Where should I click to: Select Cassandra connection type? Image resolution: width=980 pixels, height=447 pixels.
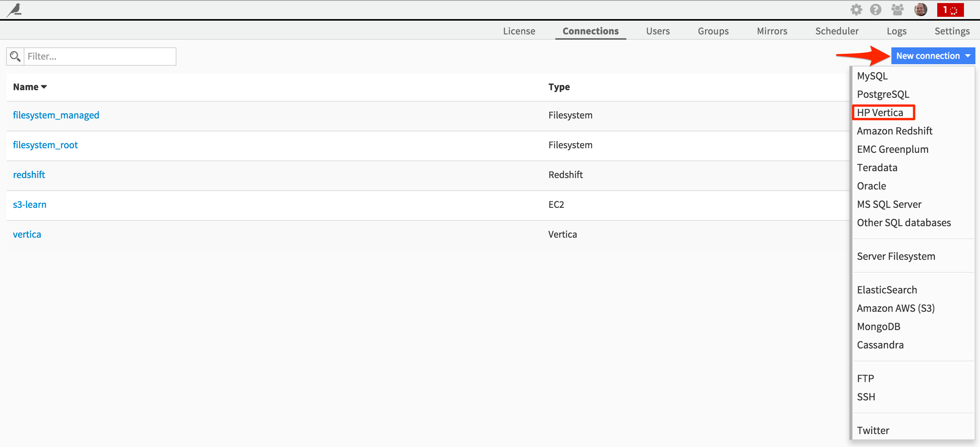tap(880, 345)
